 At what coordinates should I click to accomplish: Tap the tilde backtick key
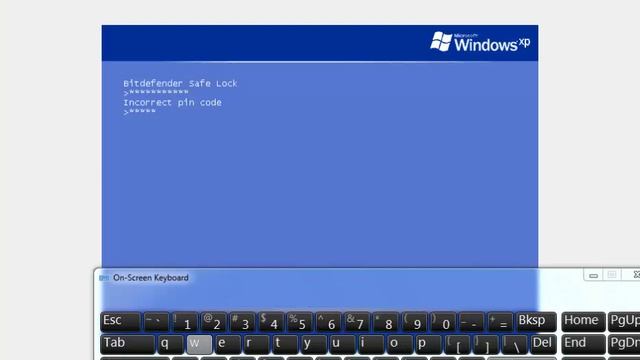(x=157, y=322)
